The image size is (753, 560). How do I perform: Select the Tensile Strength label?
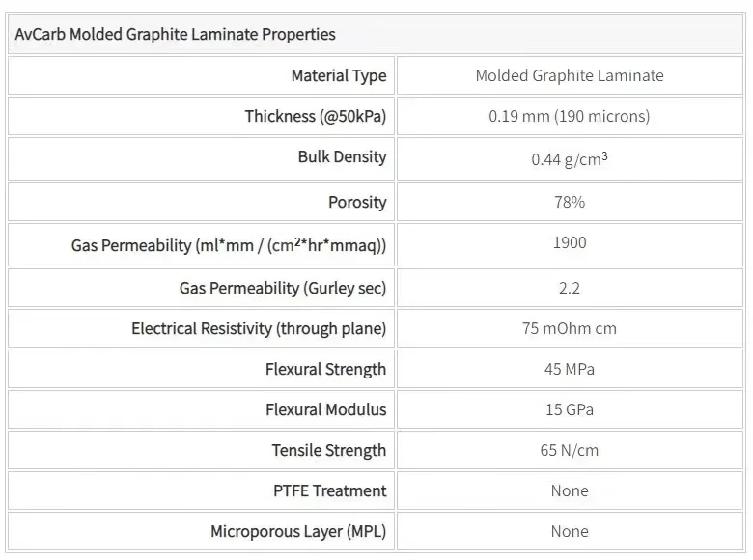(328, 450)
